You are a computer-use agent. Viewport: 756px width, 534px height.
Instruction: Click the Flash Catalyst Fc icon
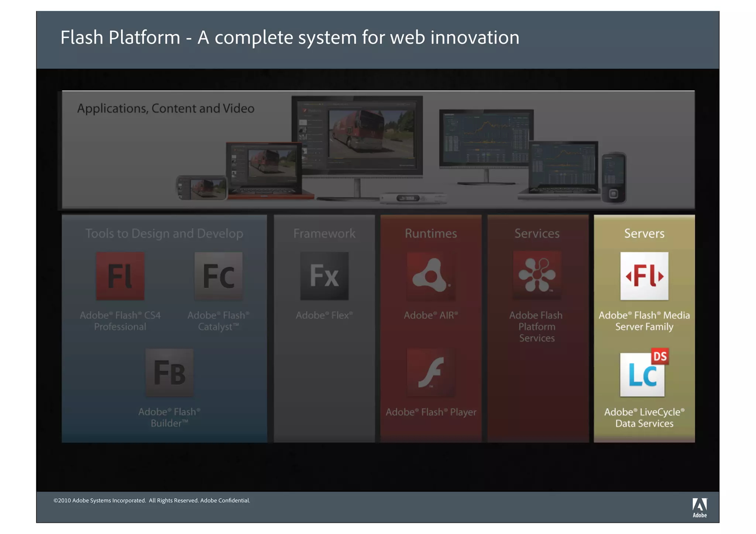219,276
